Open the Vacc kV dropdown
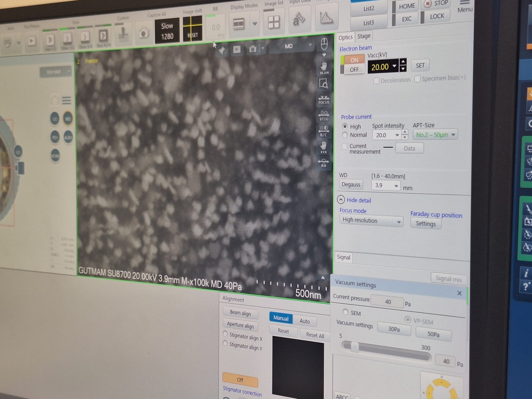The width and height of the screenshot is (532, 399). tap(394, 66)
